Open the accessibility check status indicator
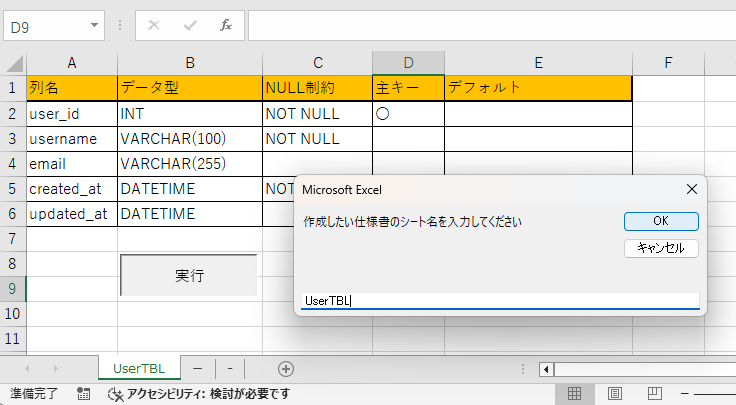This screenshot has height=405, width=736. coord(198,394)
